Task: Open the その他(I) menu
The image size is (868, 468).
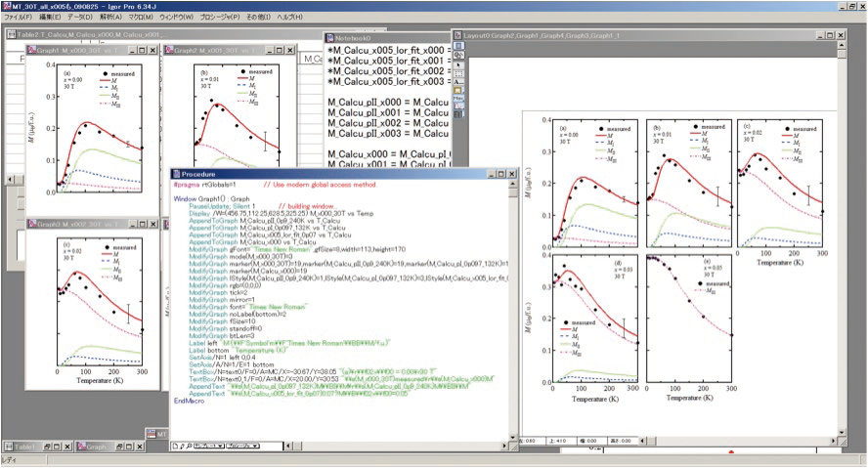Action: tap(258, 18)
